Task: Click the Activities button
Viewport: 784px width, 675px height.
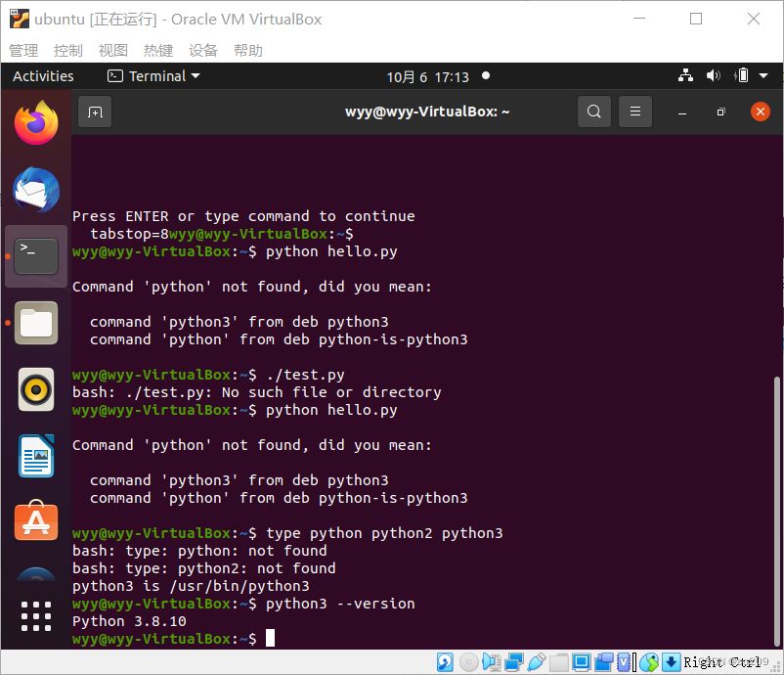Action: coord(43,75)
